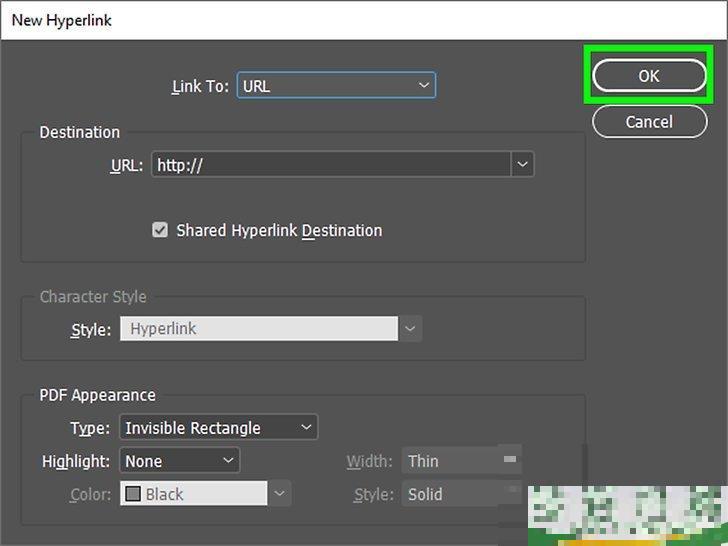Open the Link To dropdown showing URL
Screen dimensions: 728x546
[336, 86]
